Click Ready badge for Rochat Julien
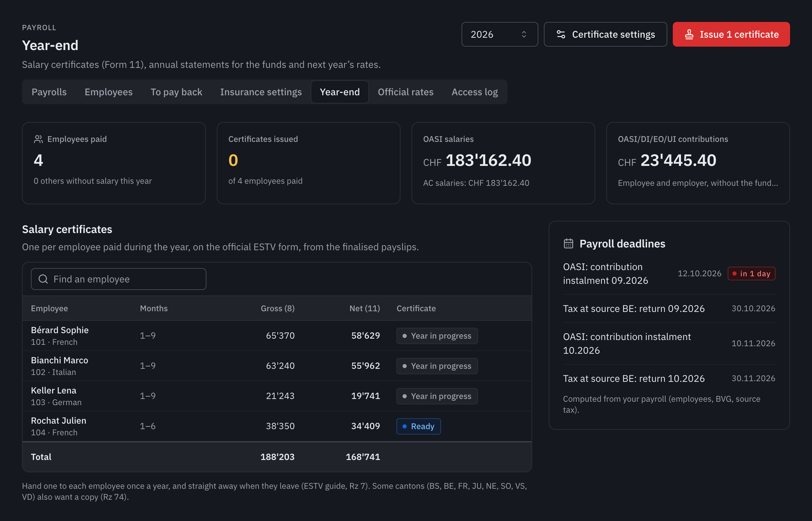 pyautogui.click(x=418, y=426)
